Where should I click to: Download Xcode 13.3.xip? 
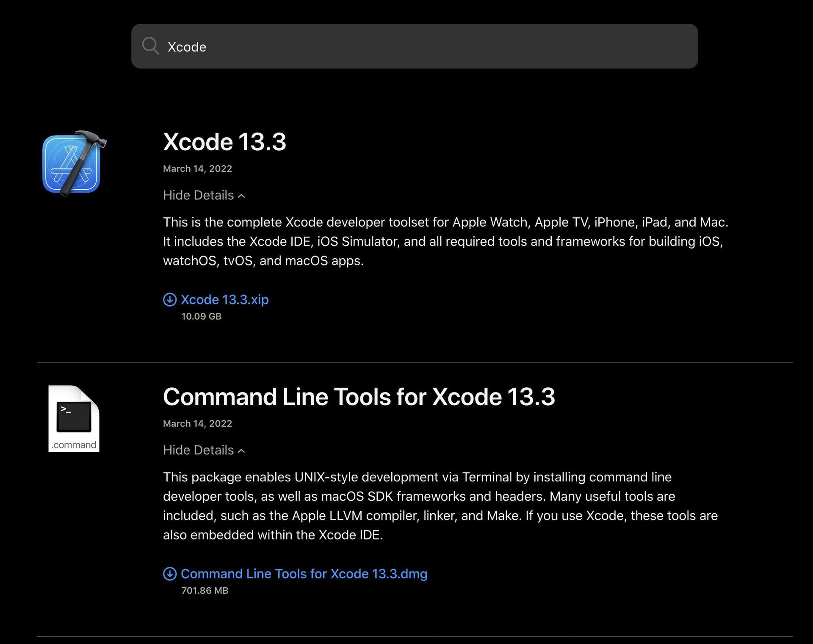224,300
